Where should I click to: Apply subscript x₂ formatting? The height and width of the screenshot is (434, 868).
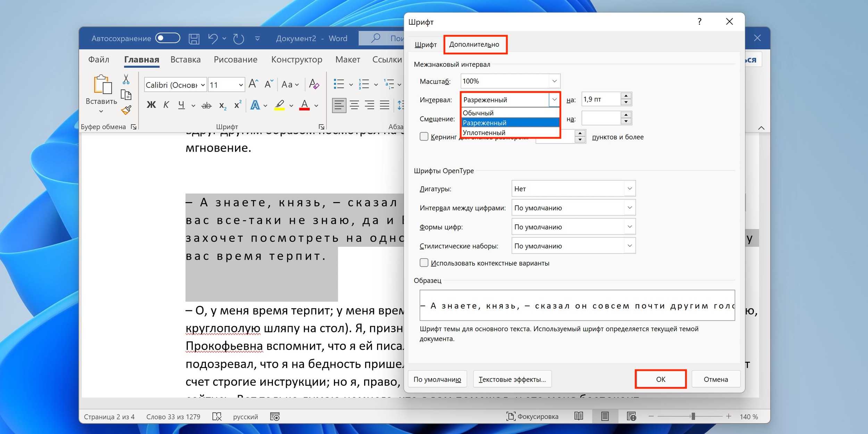pos(223,105)
